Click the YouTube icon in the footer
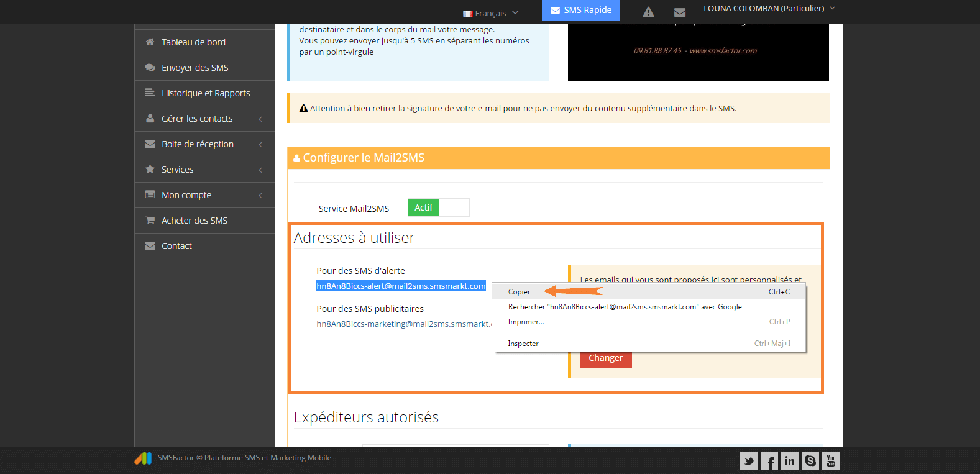 [x=831, y=461]
